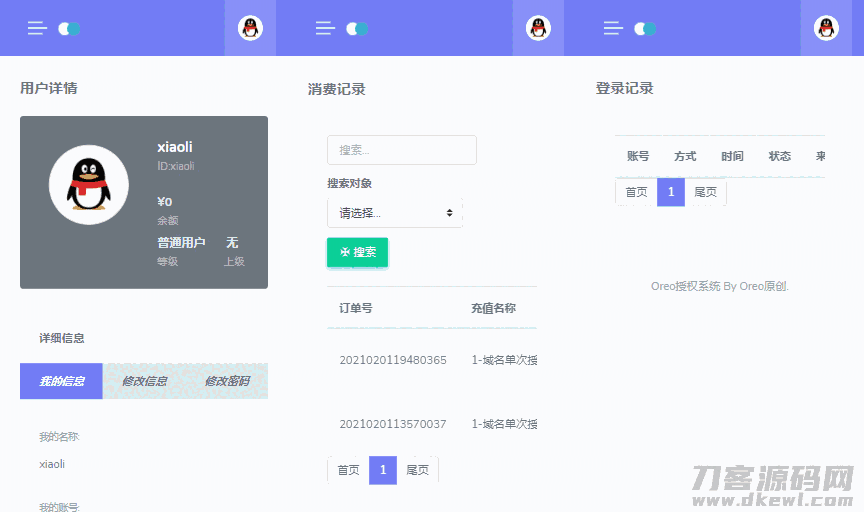Open the hamburger menu above 用户详情
Viewport: 864px width, 512px height.
click(x=37, y=28)
